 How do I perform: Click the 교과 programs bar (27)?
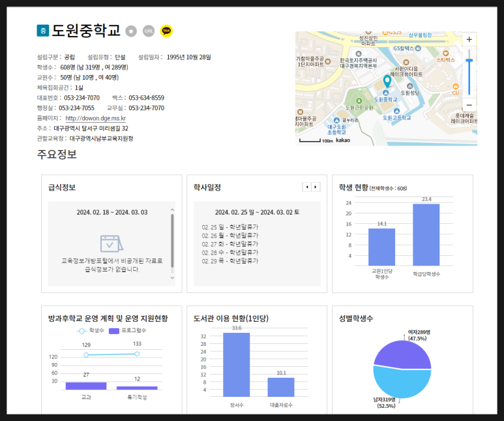[86, 386]
